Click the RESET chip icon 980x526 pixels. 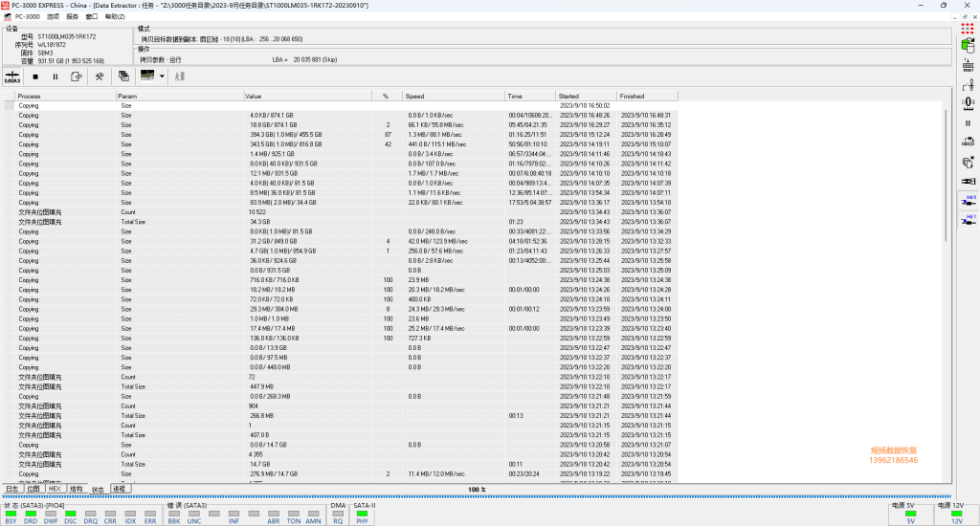click(969, 65)
